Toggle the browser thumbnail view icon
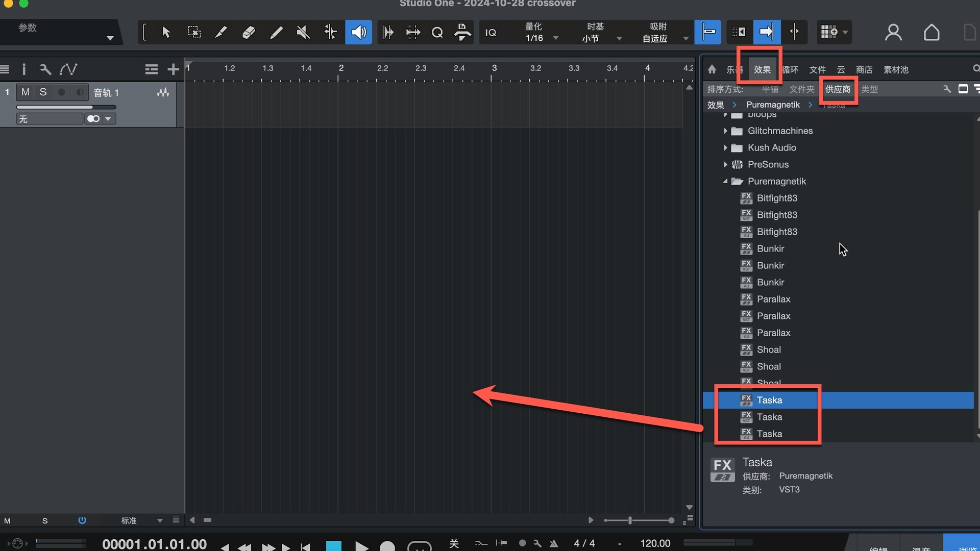The height and width of the screenshot is (551, 980). click(963, 89)
